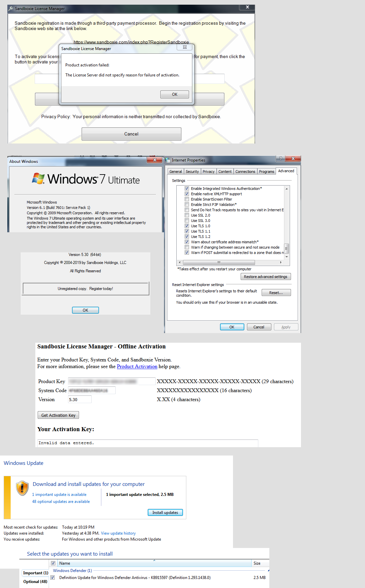
Task: Open the Optional (48) updates list
Action: pyautogui.click(x=35, y=582)
